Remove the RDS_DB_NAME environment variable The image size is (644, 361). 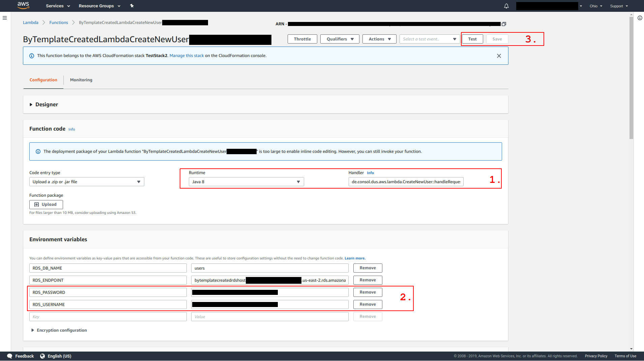(x=368, y=268)
